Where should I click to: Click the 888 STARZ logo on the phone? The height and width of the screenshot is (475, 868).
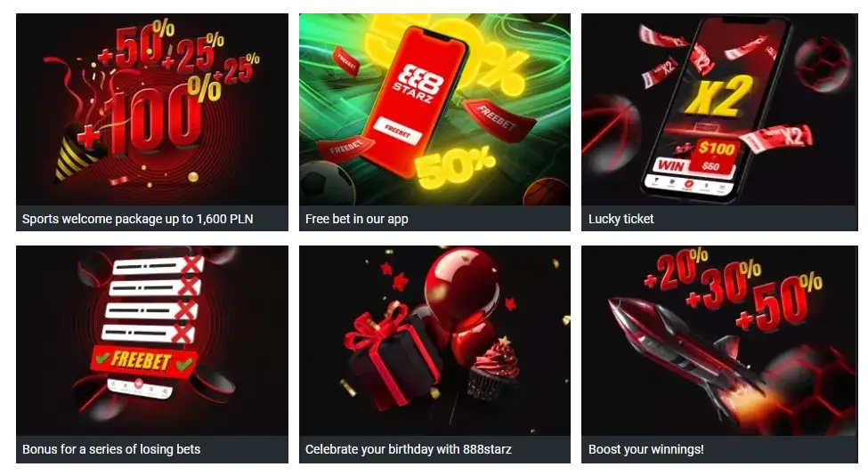[x=421, y=83]
